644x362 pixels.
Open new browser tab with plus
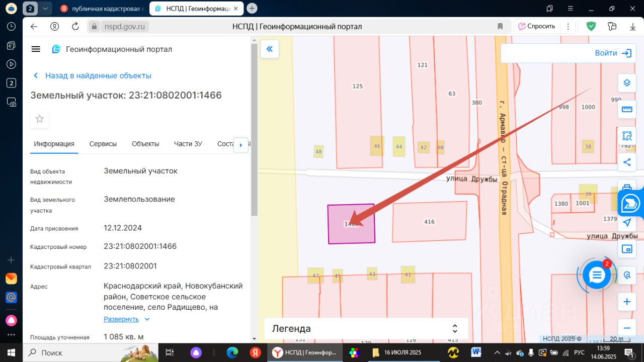pos(252,8)
